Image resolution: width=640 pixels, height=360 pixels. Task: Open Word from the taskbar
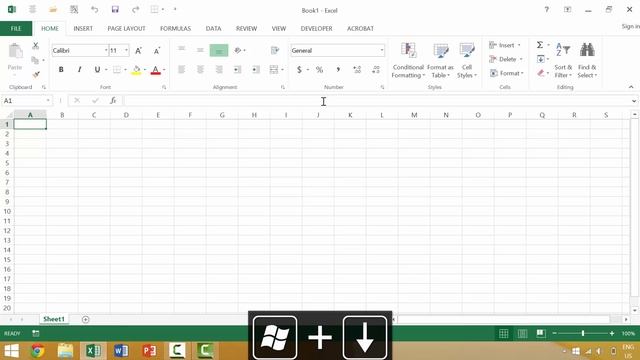pos(121,351)
